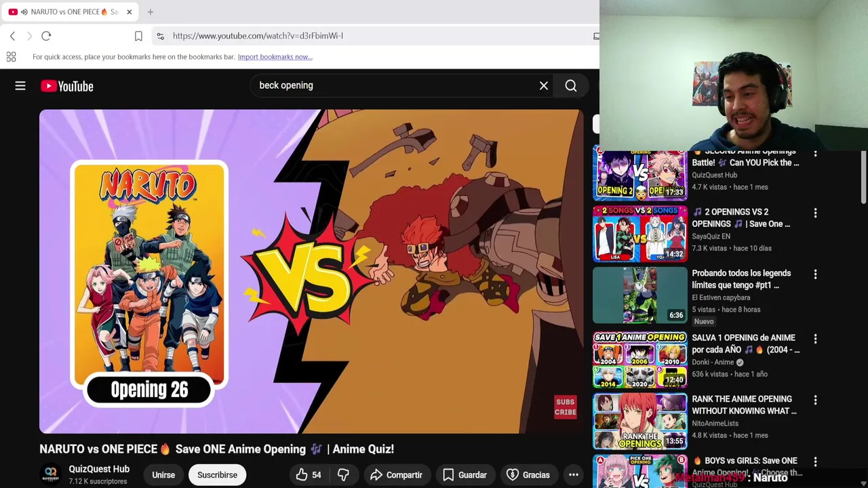Viewport: 868px width, 488px height.
Task: Open options for SALVA 1 OPENING de ANIME video
Action: tap(815, 339)
